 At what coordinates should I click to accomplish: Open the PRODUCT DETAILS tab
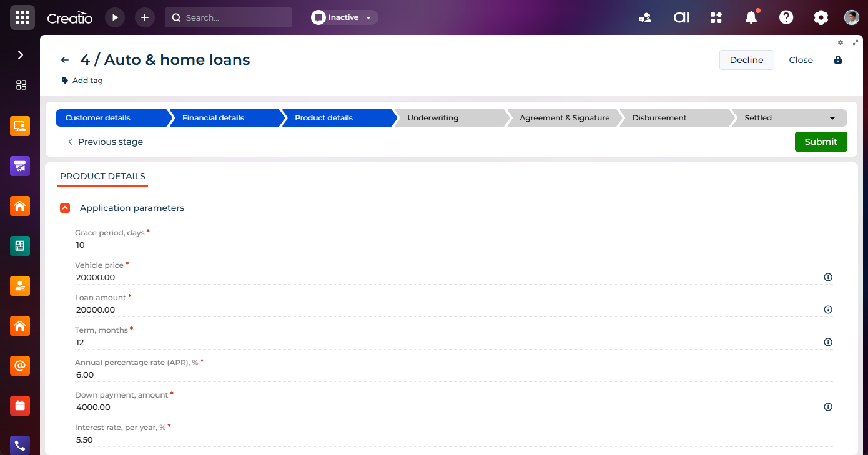(x=102, y=176)
